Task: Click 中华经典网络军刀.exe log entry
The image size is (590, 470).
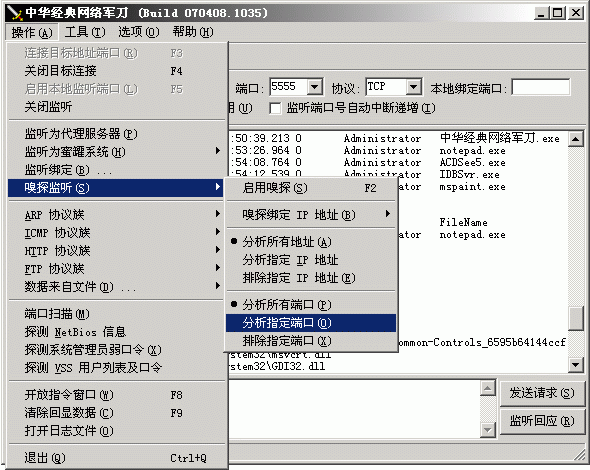Action: pos(500,138)
